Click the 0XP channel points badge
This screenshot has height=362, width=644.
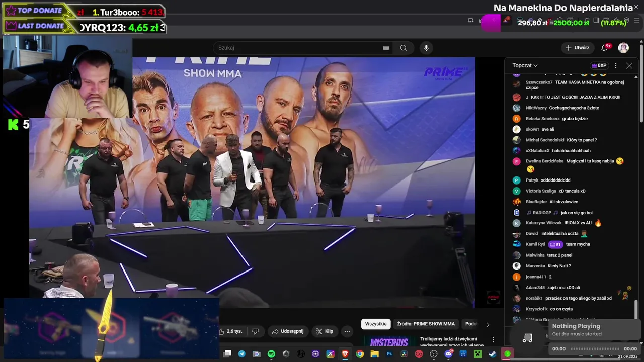pos(599,65)
